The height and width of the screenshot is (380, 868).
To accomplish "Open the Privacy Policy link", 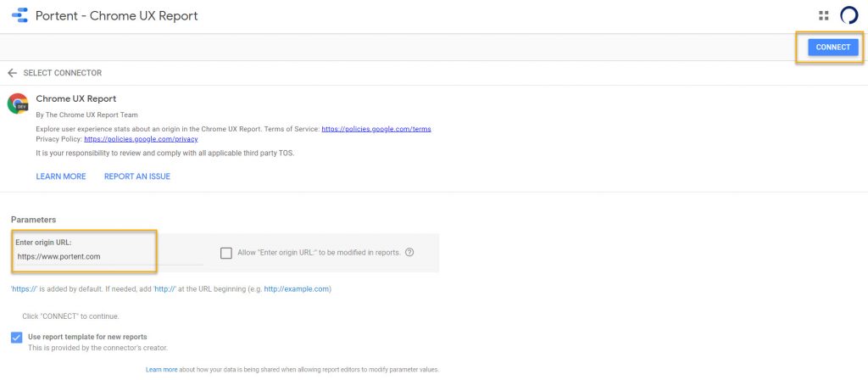I will pos(141,138).
